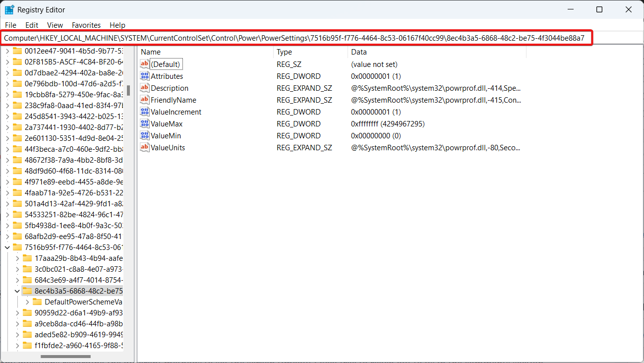Click the ValueUnits data powrprof.dll,-80
Screen dimensions: 644x363
tap(436, 147)
